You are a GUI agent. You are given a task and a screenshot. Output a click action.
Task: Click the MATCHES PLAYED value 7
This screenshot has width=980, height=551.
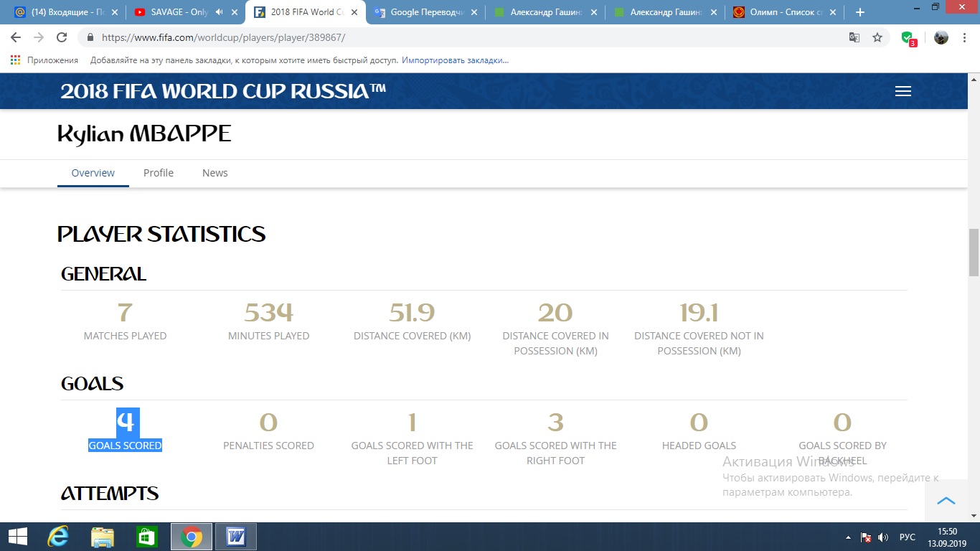point(125,313)
